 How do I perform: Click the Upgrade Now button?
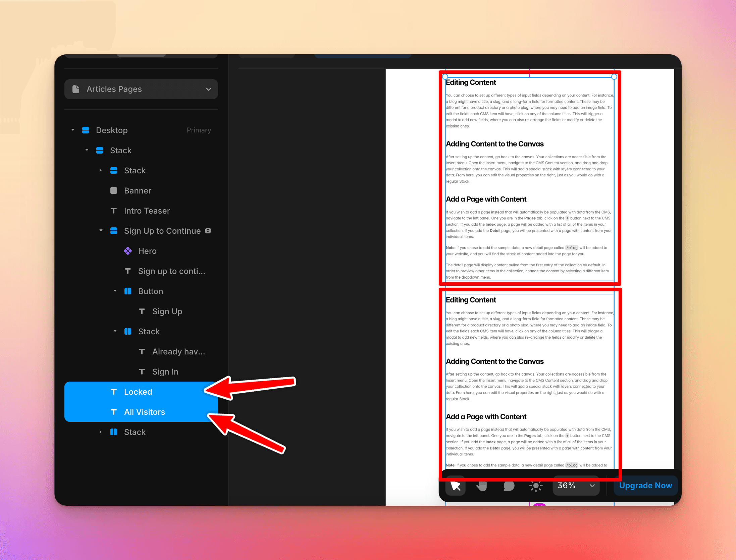[x=645, y=486]
